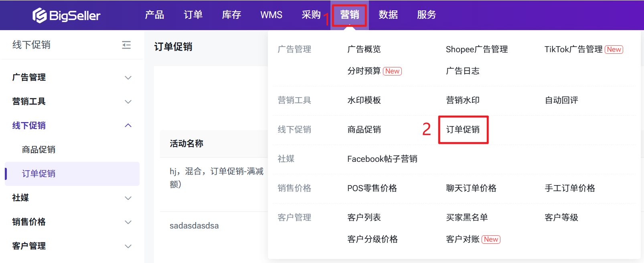Viewport: 644px width, 263px height.
Task: Choose 分时预算 under ad management
Action: [364, 71]
